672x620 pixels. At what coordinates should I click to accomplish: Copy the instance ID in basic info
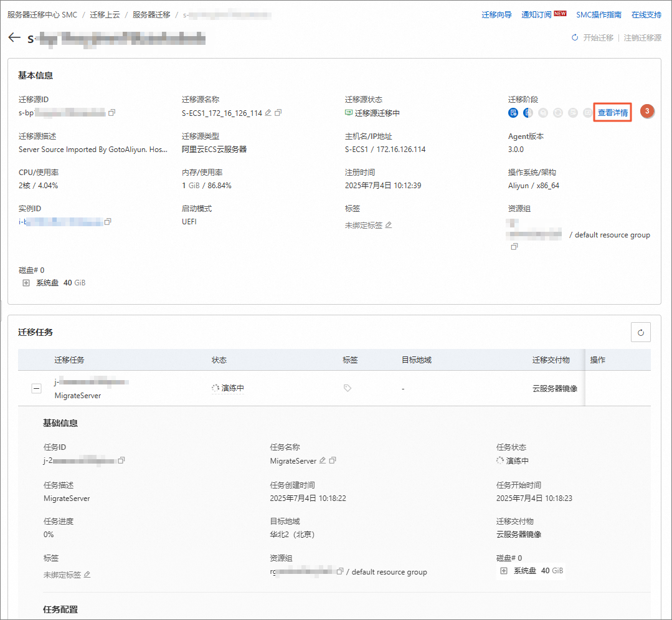[x=108, y=222]
